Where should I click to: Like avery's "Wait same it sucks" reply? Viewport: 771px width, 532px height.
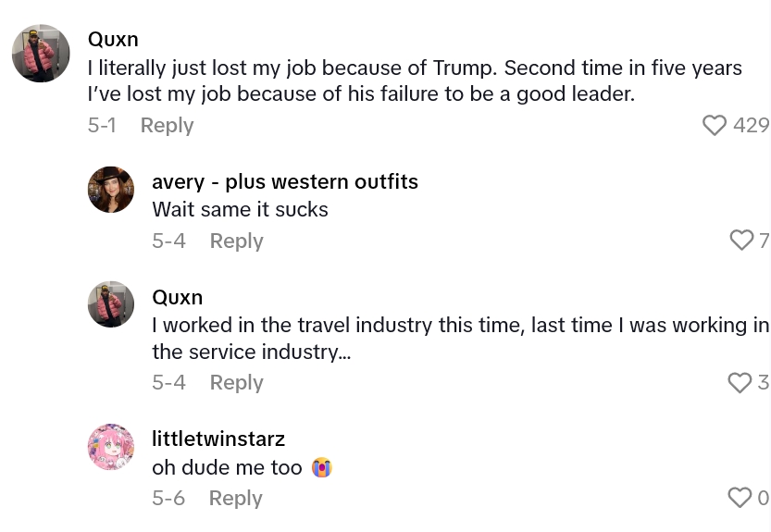(741, 241)
